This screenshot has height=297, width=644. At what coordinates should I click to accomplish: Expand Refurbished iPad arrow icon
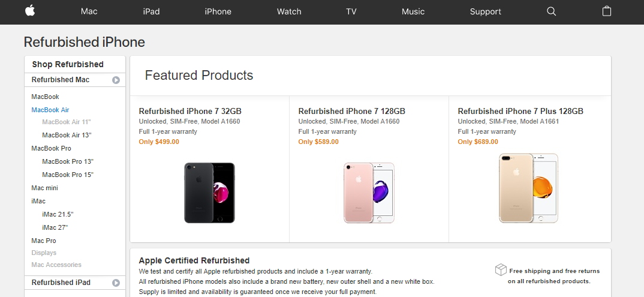(x=116, y=283)
